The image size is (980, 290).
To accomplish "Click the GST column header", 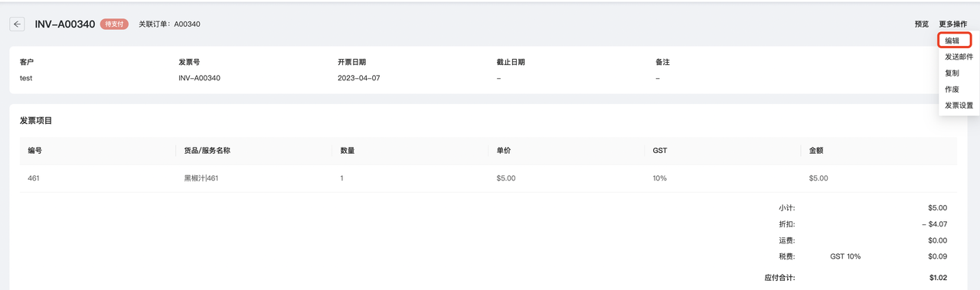I will [x=660, y=151].
